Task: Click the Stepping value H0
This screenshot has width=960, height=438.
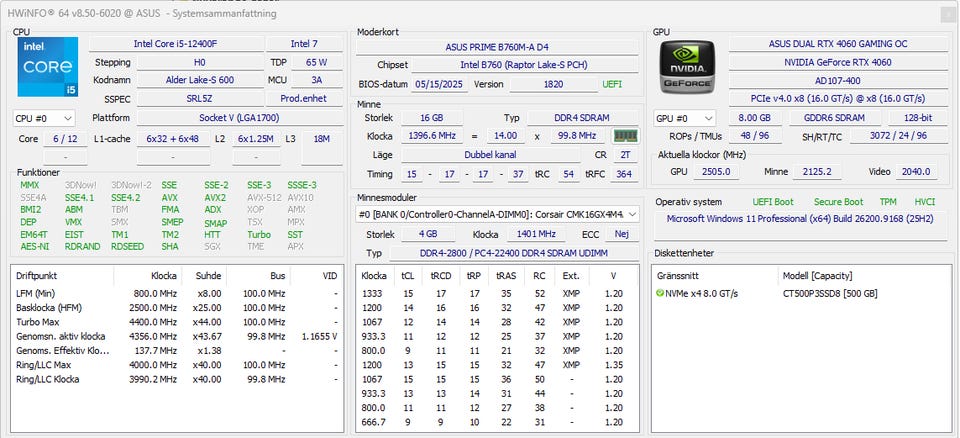Action: click(199, 62)
